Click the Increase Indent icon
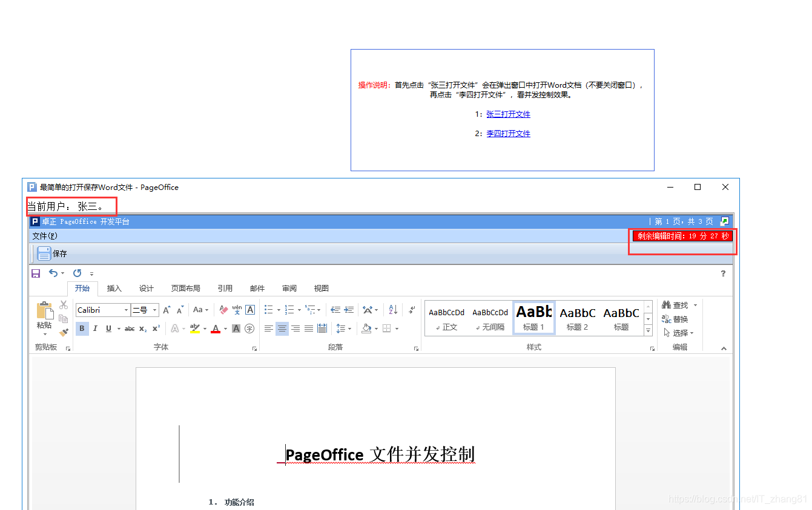 point(349,310)
